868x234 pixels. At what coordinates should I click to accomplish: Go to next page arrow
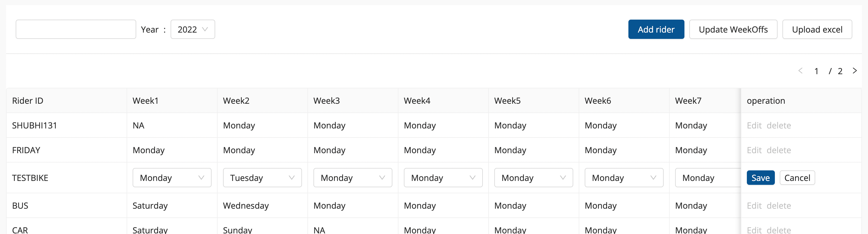(x=854, y=71)
